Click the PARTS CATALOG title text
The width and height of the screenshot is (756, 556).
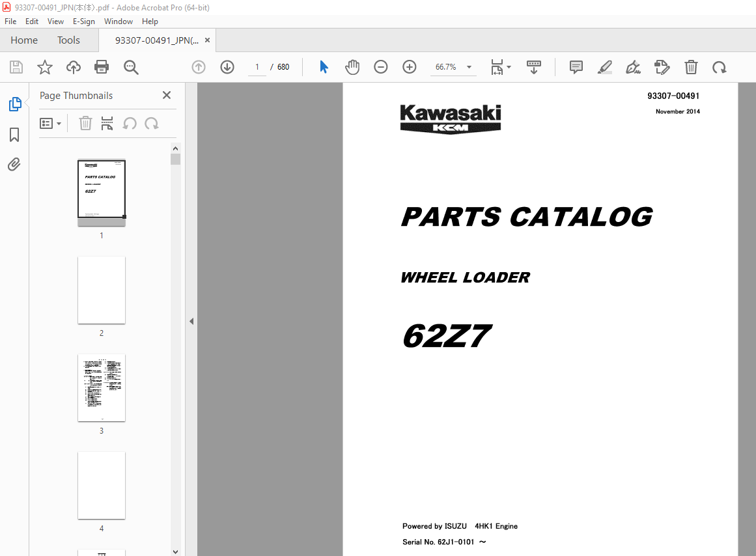point(527,217)
